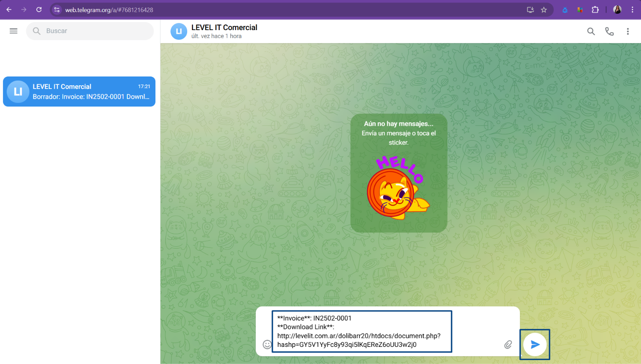Attach a file with the paperclip icon
Viewport: 641px width, 364px height.
tap(508, 344)
